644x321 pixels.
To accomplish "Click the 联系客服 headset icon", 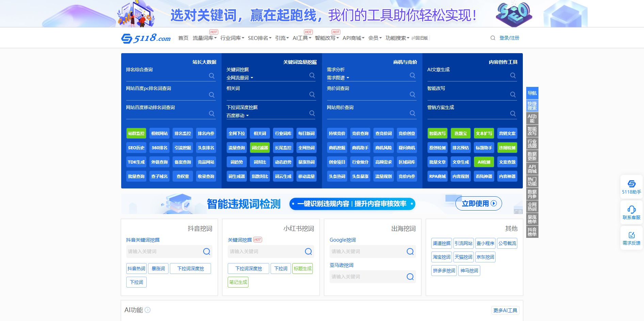I will coord(631,210).
